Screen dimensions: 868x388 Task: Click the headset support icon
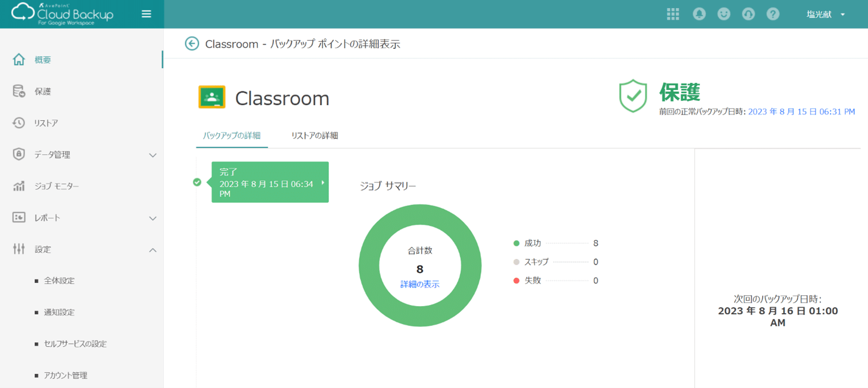(x=748, y=14)
